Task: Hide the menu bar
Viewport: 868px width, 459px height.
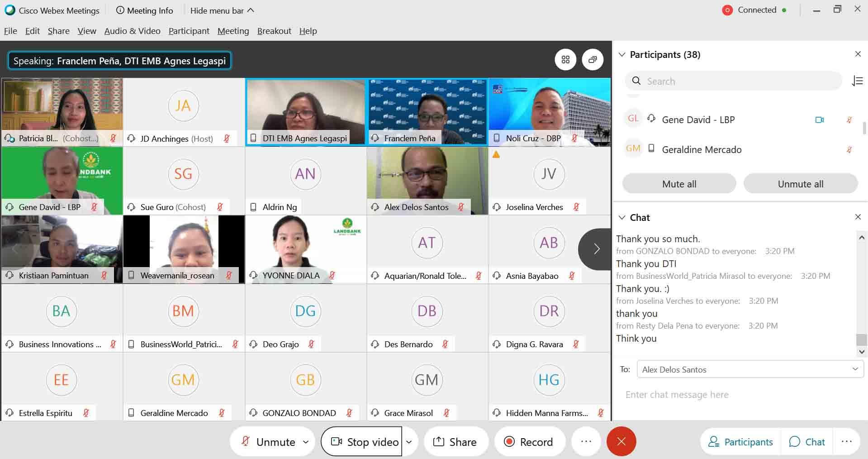Action: click(222, 10)
